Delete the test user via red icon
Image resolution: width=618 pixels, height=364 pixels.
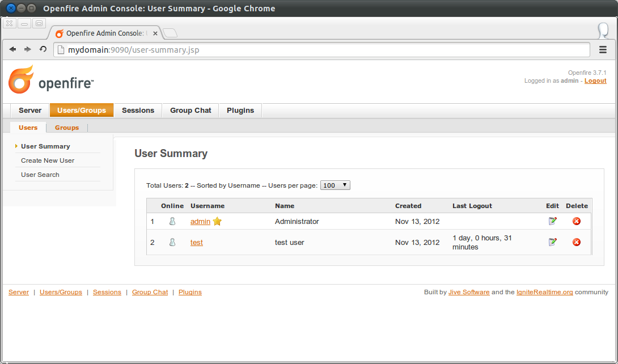click(x=576, y=242)
